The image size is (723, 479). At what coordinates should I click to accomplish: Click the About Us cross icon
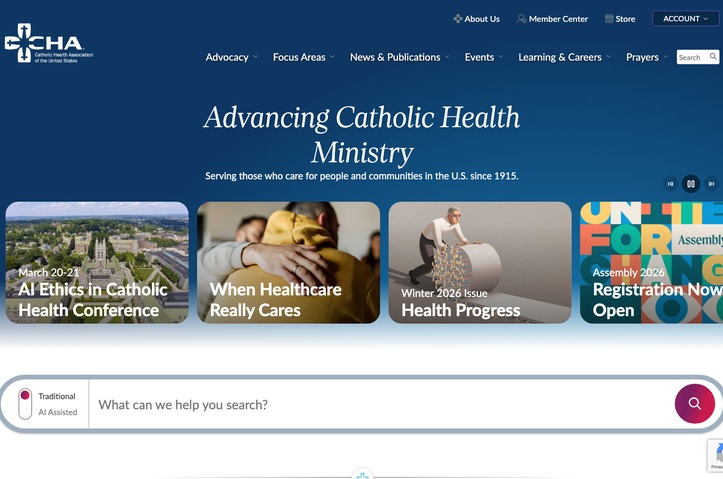(458, 19)
